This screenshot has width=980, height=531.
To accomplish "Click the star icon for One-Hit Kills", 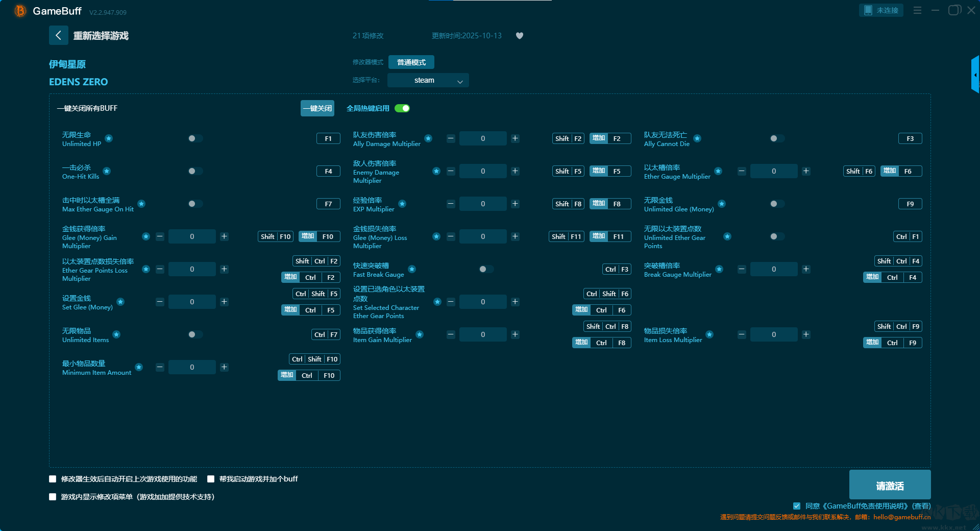I will 107,171.
